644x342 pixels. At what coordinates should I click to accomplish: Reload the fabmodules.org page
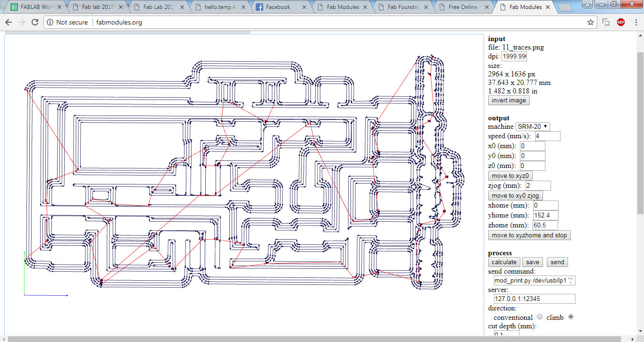[35, 22]
